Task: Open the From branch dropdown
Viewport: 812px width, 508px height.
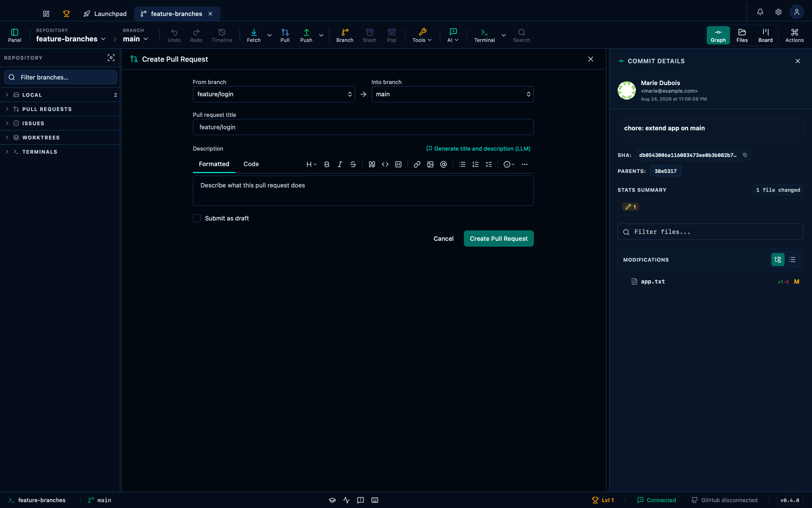Action: [x=274, y=94]
